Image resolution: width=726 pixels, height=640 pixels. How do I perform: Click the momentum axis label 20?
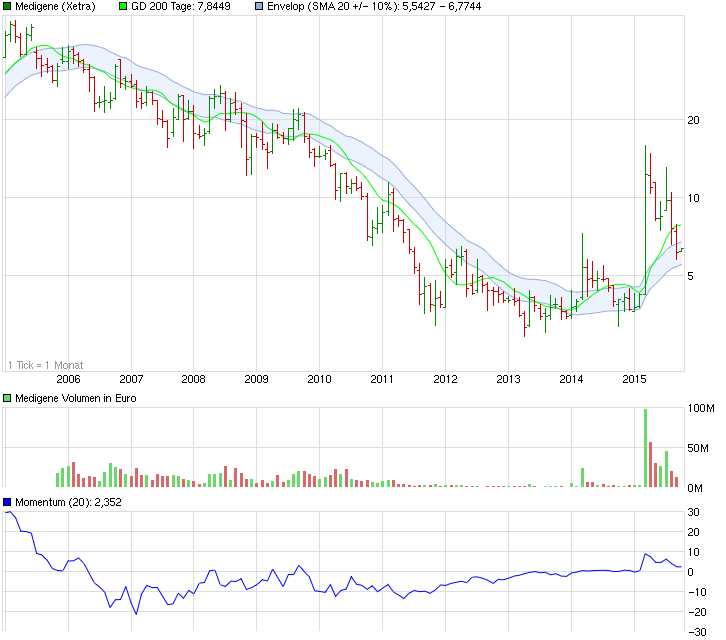pyautogui.click(x=693, y=532)
